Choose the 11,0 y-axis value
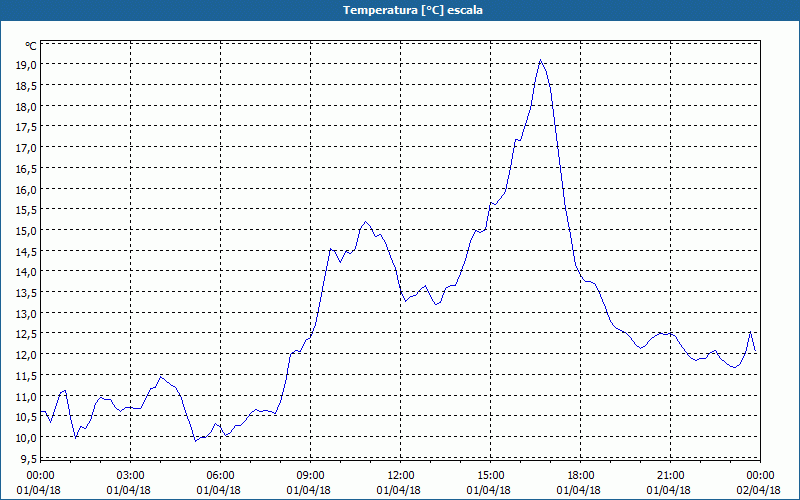 coord(26,396)
